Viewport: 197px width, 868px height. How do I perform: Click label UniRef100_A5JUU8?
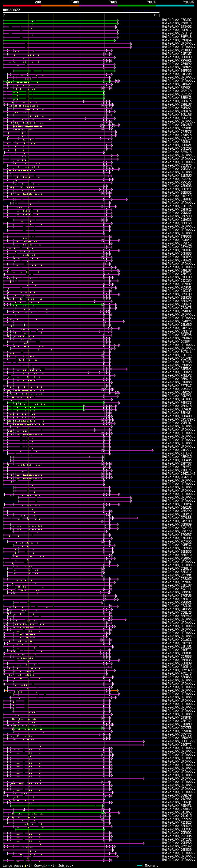(x=177, y=50)
